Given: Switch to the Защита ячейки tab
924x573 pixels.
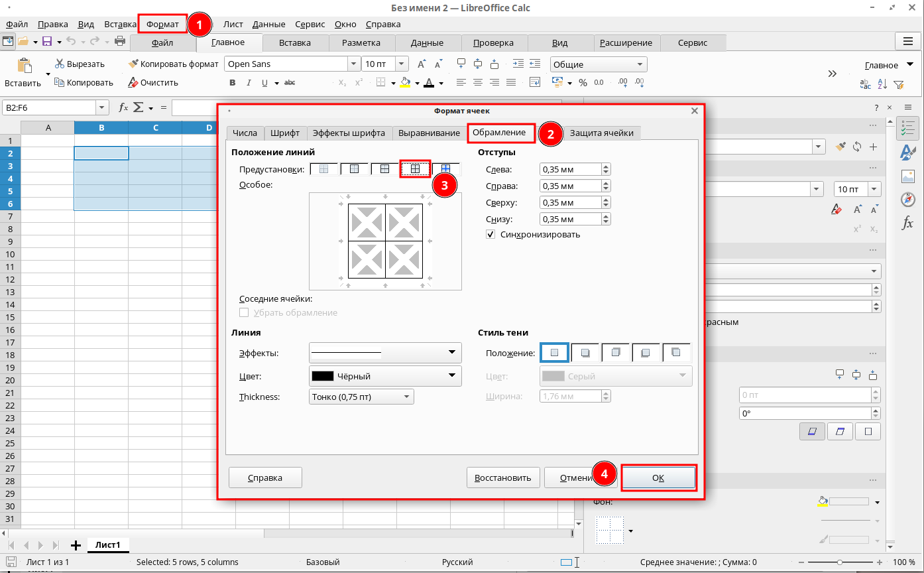Looking at the screenshot, I should tap(601, 133).
